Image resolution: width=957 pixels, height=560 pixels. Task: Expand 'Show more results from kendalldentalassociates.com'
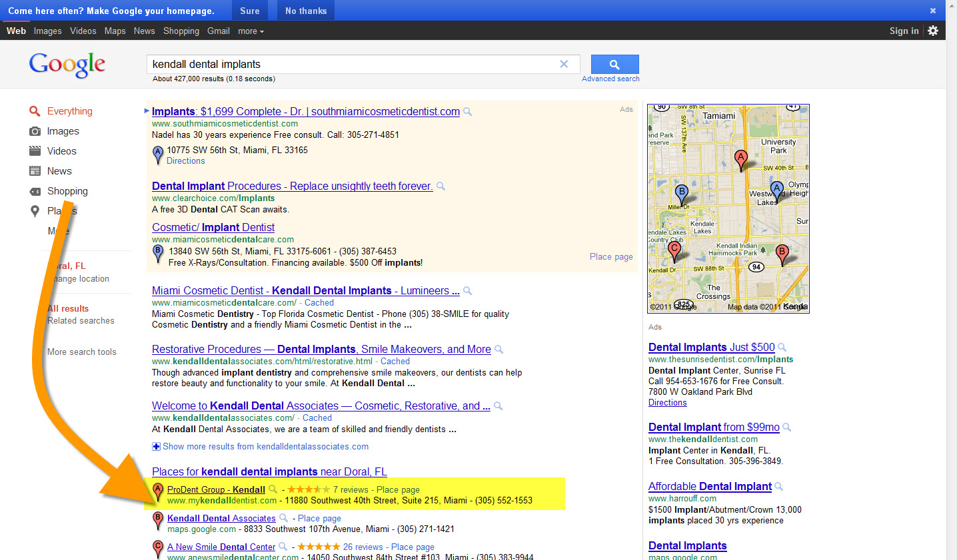point(265,447)
